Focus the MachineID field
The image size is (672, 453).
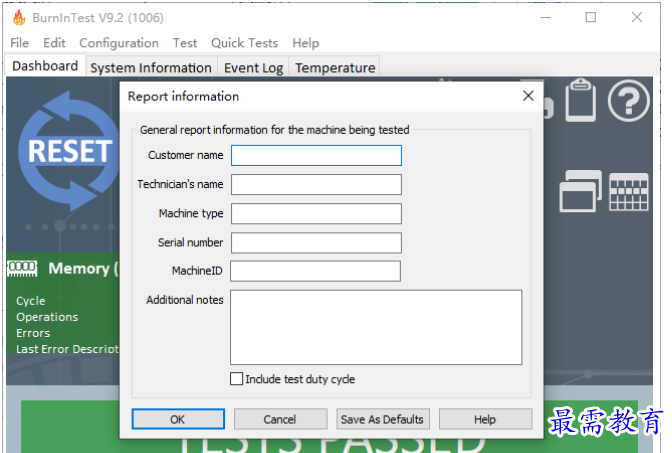(315, 271)
